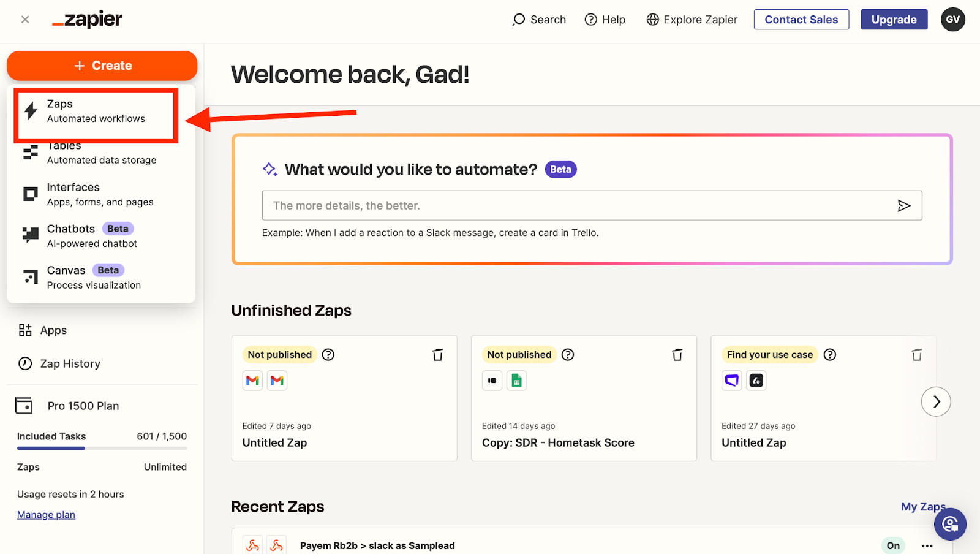Image resolution: width=980 pixels, height=554 pixels.
Task: Delete the Untitled Zap edited 7 days ago
Action: click(x=437, y=355)
